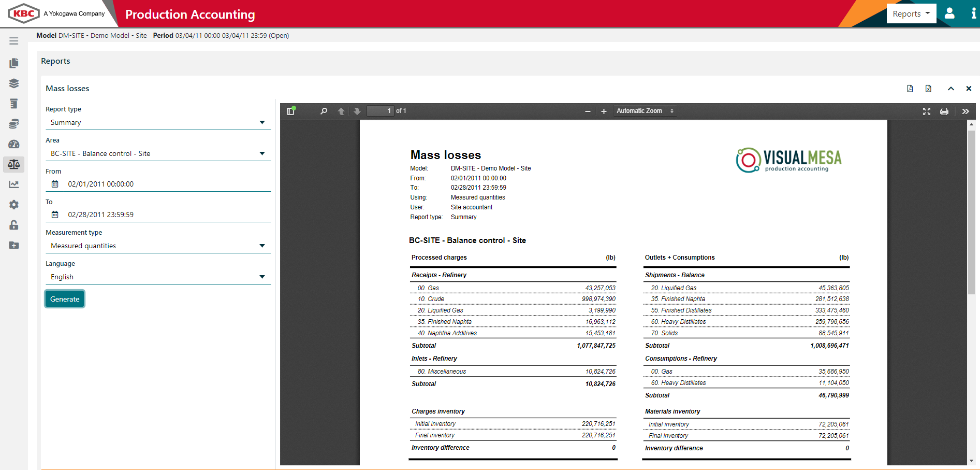Open the Automatic Zoom dropdown

(645, 110)
